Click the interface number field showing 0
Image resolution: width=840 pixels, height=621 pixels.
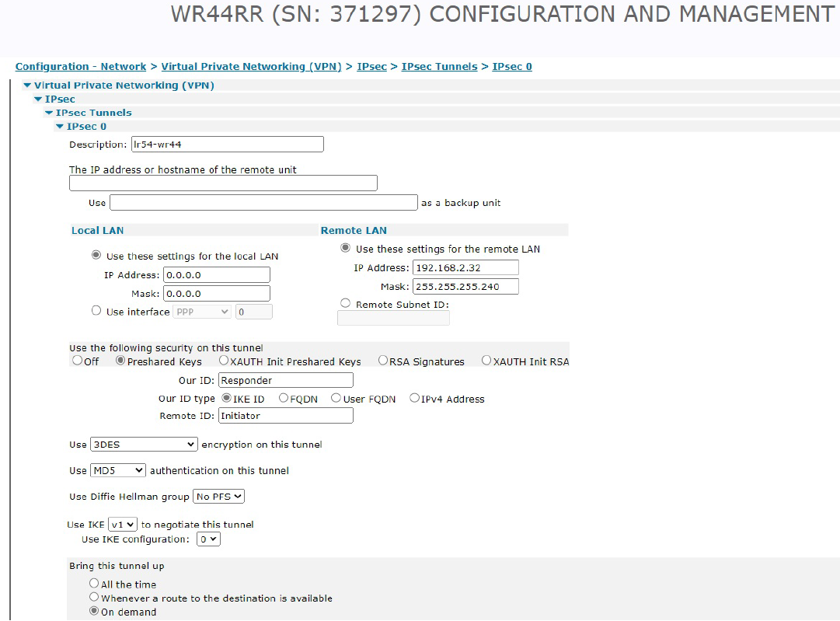[254, 312]
